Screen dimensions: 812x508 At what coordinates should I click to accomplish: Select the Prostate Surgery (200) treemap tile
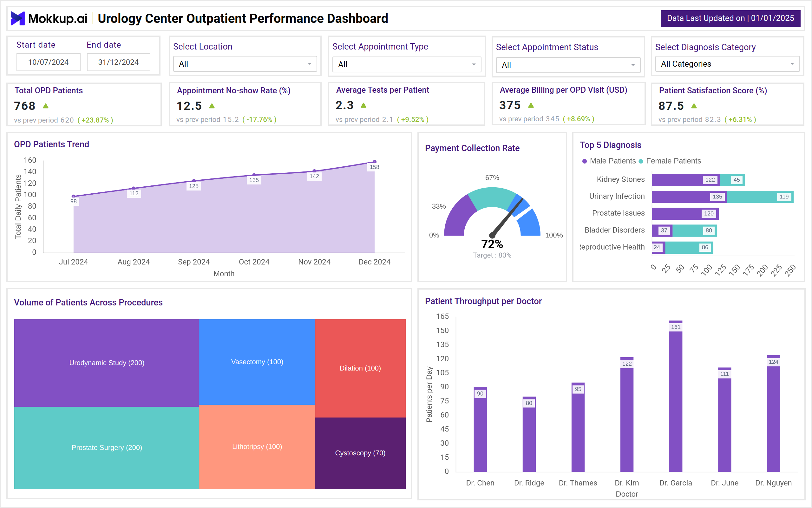106,448
